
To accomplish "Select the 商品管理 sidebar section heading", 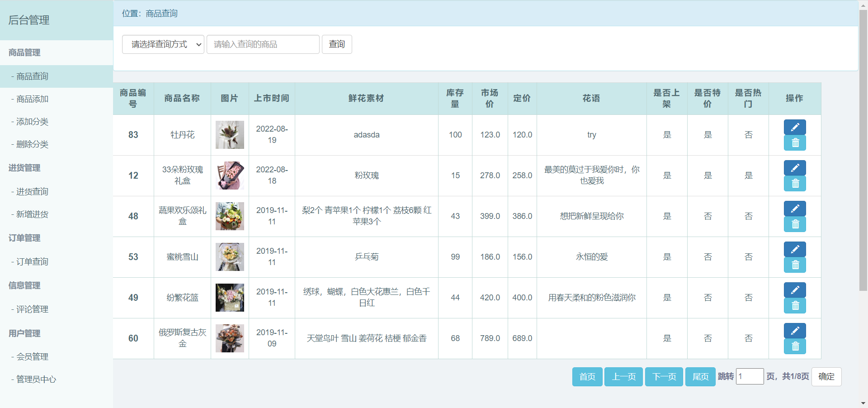I will pyautogui.click(x=24, y=52).
